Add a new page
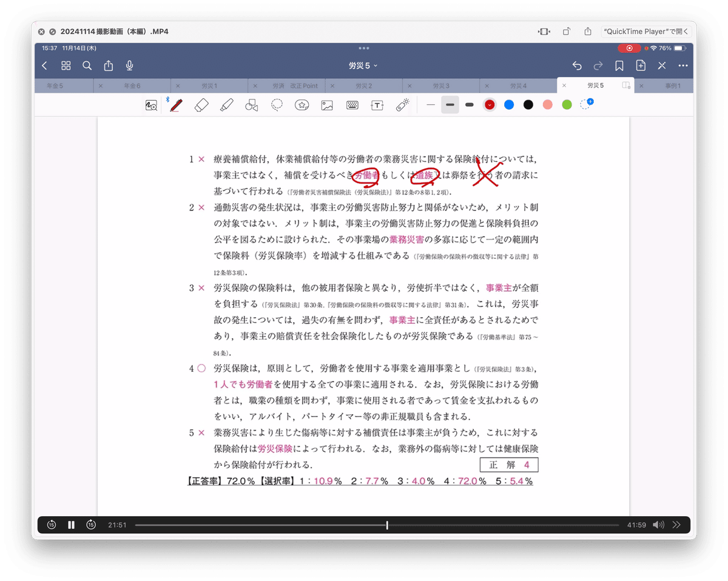 click(x=641, y=65)
